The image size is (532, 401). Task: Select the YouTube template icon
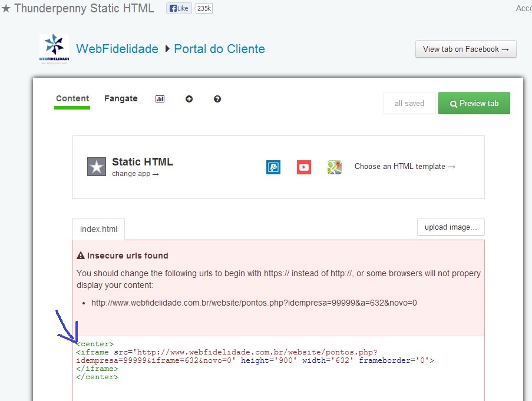(x=304, y=167)
